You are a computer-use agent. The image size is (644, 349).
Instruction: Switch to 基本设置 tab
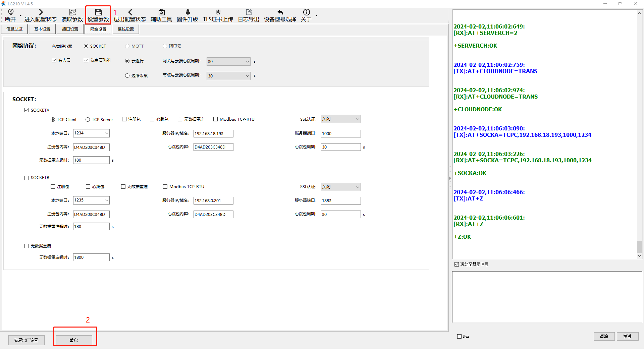coord(42,29)
